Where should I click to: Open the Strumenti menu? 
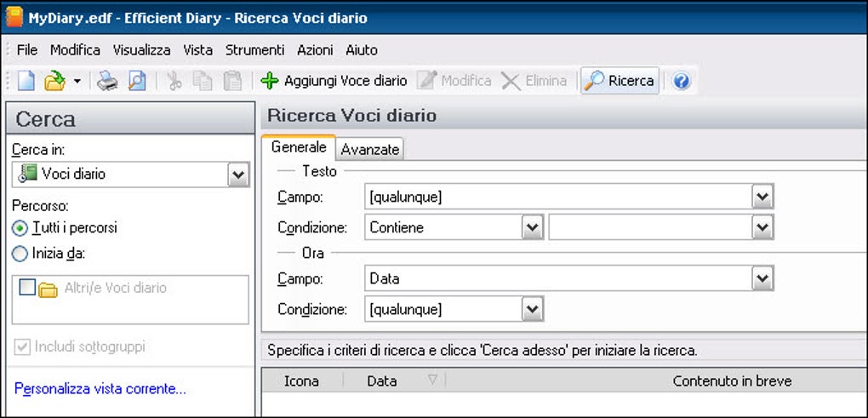[x=254, y=50]
